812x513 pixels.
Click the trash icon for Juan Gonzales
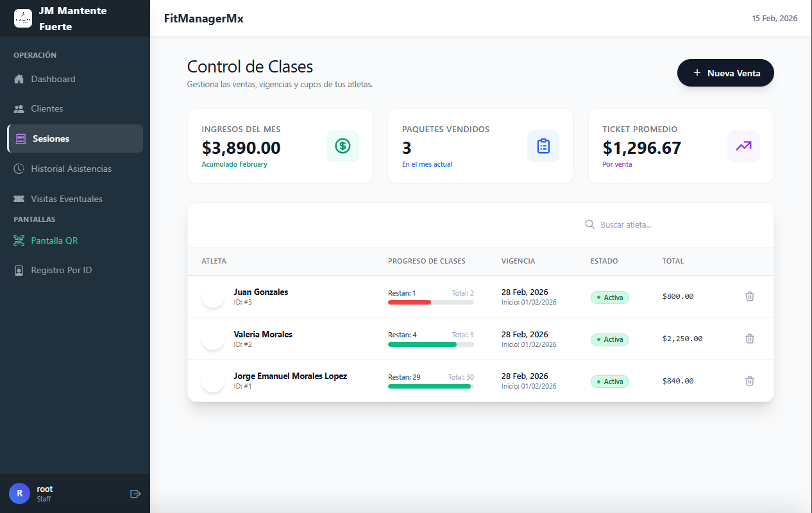[x=749, y=296]
